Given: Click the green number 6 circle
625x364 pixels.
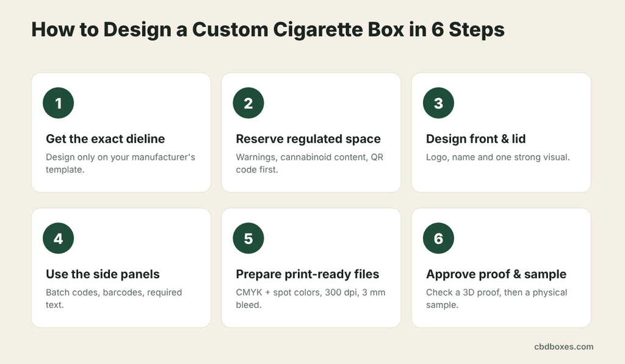Looking at the screenshot, I should [x=438, y=238].
